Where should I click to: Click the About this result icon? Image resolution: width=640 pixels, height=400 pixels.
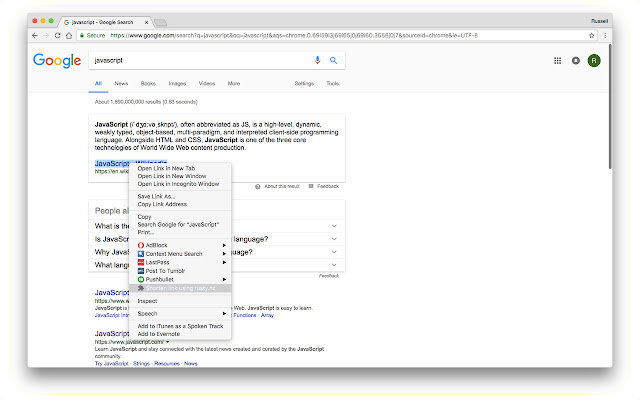[x=258, y=187]
